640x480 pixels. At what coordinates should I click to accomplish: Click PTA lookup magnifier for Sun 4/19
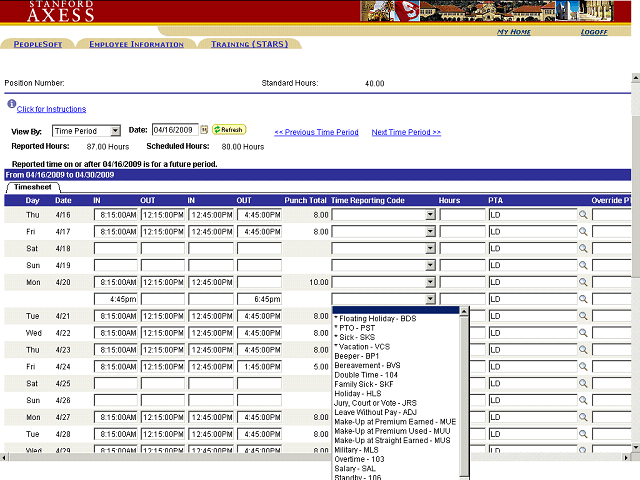pos(584,266)
